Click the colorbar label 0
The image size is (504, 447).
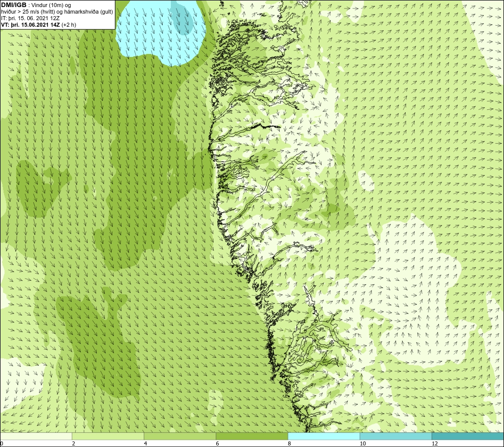[x=2, y=444]
